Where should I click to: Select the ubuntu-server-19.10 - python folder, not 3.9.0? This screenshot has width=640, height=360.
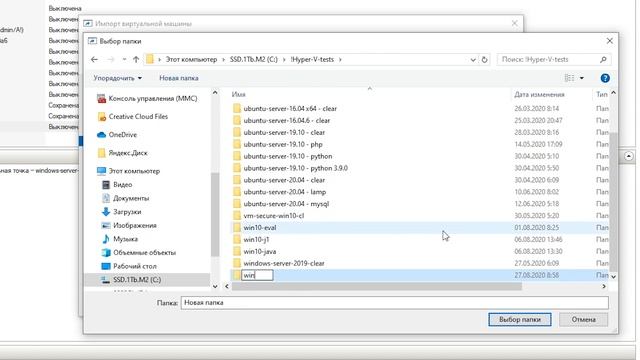[x=288, y=156]
